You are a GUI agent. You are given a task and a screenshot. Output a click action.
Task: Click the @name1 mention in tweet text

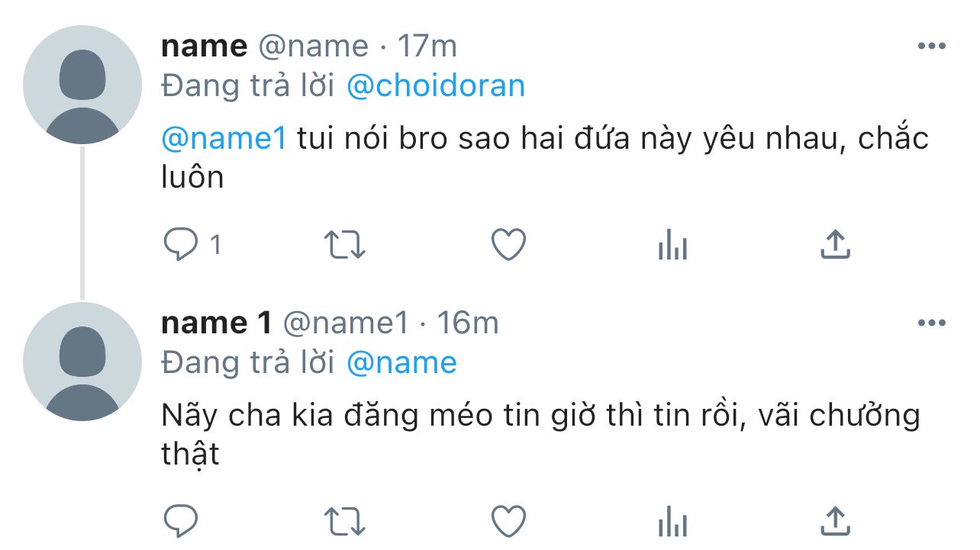(x=224, y=139)
